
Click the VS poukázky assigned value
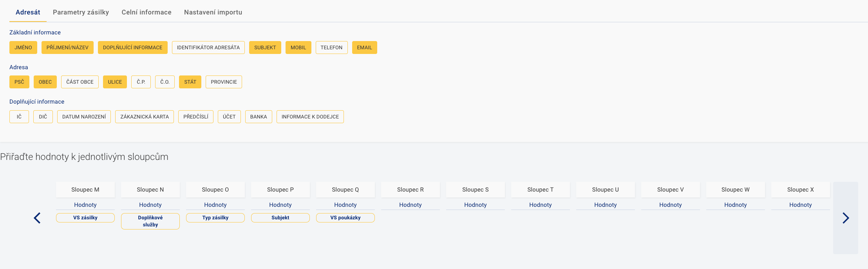[x=345, y=218]
